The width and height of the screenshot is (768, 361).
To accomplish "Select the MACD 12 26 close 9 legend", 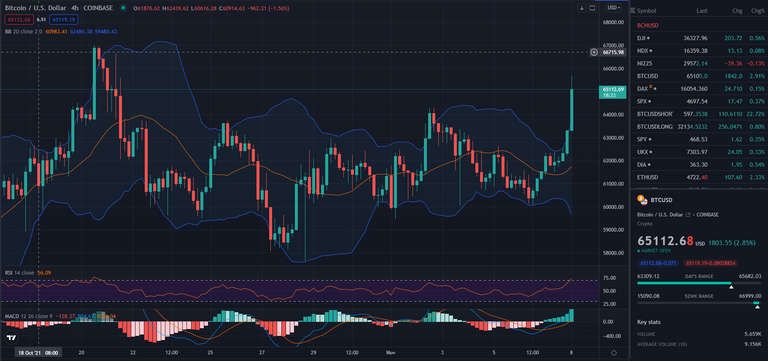I will [x=28, y=316].
